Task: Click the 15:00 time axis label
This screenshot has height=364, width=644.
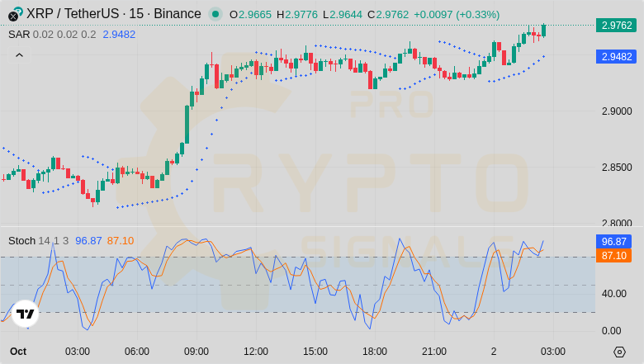Action: [x=315, y=352]
